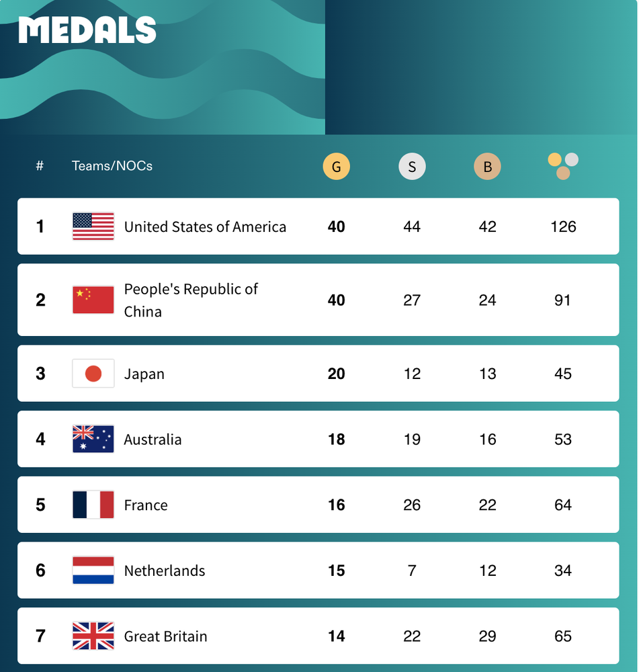Click the France flag icon
Viewport: 639px width, 672px height.
(93, 505)
